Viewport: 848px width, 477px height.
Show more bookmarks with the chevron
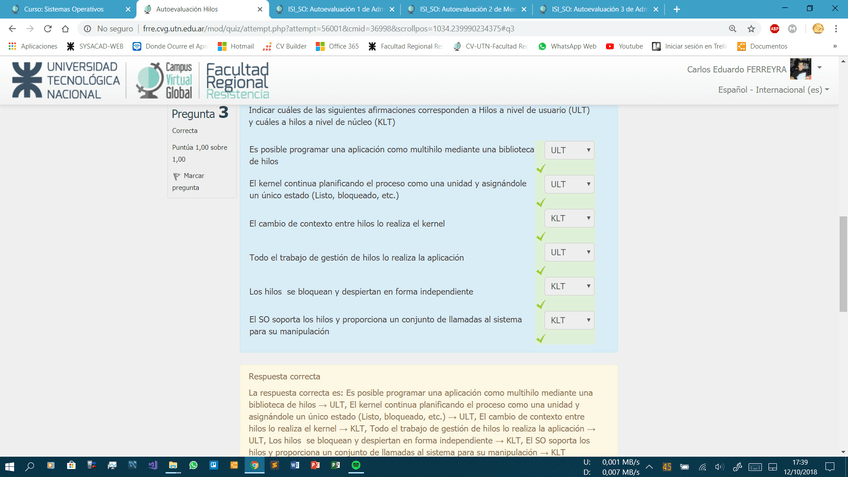(835, 47)
